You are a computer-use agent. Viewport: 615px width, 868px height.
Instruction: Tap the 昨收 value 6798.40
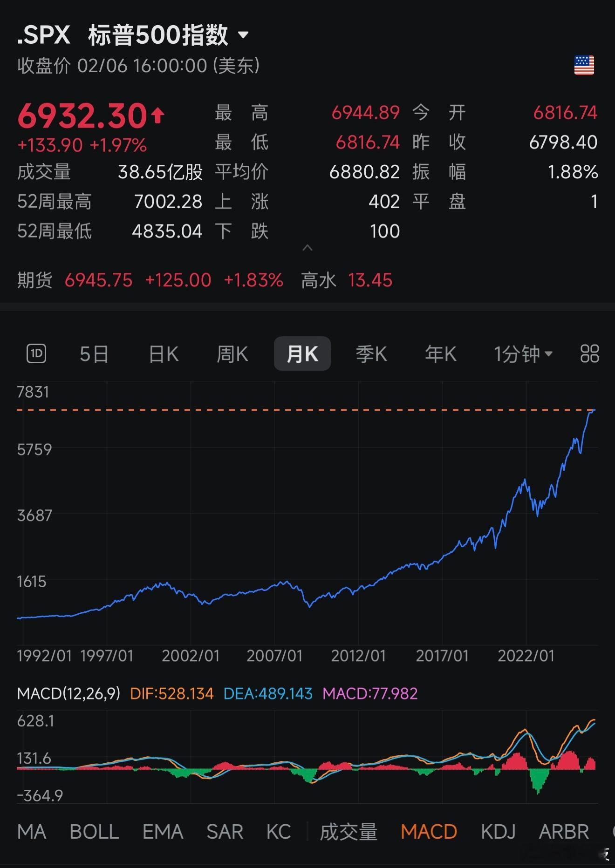pos(563,142)
